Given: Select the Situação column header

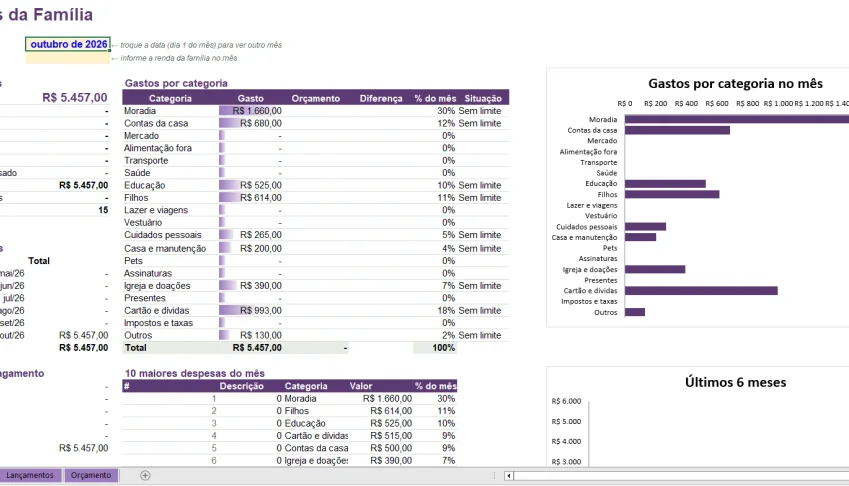Looking at the screenshot, I should pos(483,98).
